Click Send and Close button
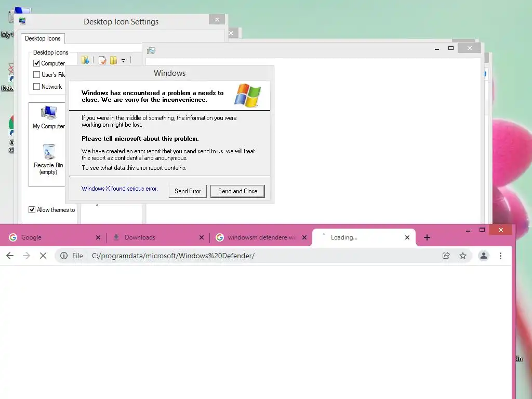This screenshot has height=399, width=532. (237, 191)
